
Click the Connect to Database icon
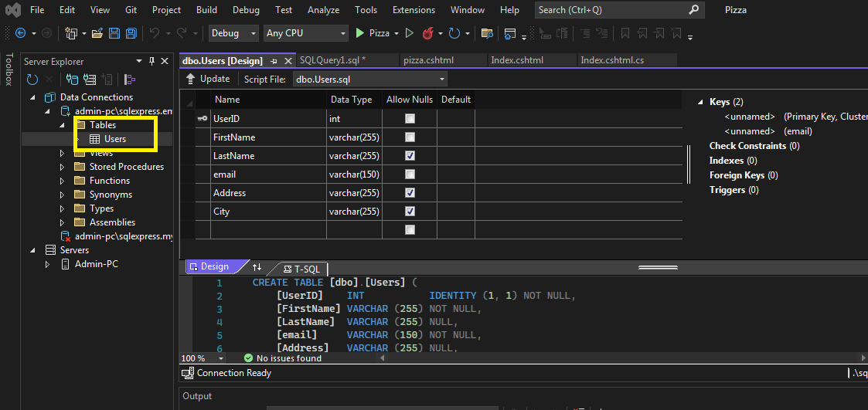[72, 80]
